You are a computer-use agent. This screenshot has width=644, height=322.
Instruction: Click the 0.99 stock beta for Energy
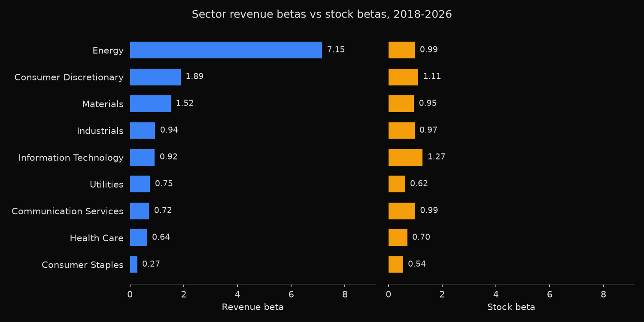click(429, 50)
